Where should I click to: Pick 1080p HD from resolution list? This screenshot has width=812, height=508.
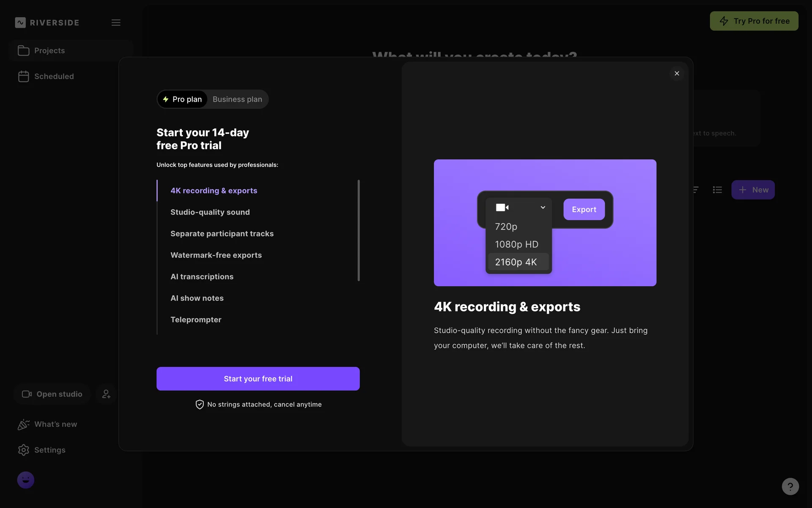click(516, 244)
